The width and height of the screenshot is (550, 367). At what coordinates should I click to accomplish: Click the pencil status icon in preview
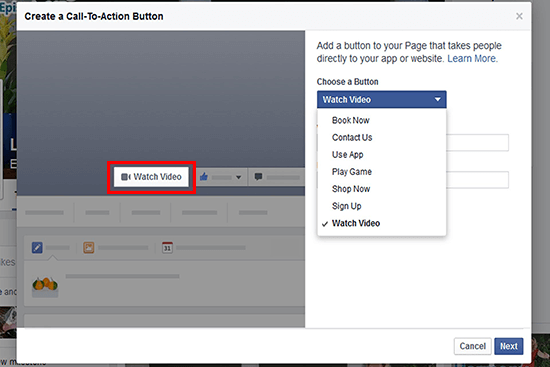click(x=37, y=248)
